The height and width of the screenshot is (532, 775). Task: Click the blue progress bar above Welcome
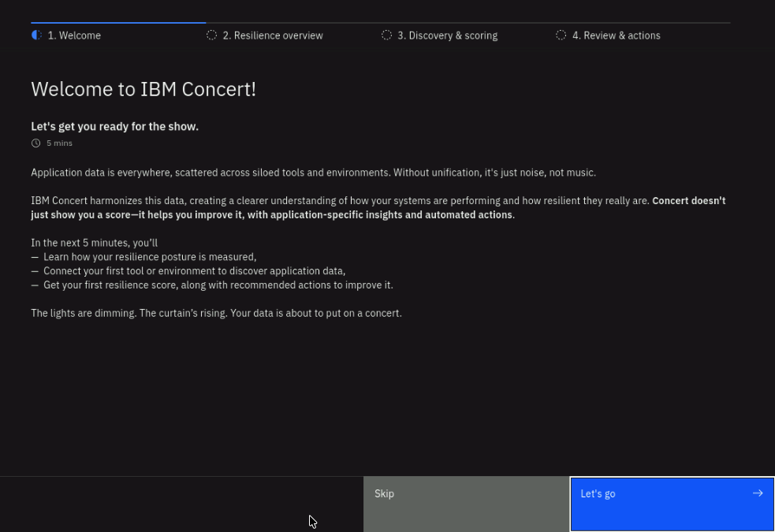tap(118, 23)
